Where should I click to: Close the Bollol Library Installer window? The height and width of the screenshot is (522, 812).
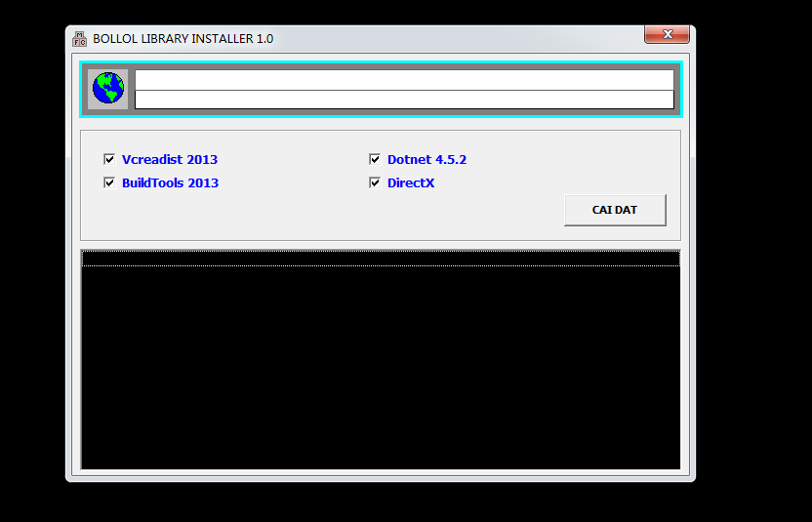668,35
